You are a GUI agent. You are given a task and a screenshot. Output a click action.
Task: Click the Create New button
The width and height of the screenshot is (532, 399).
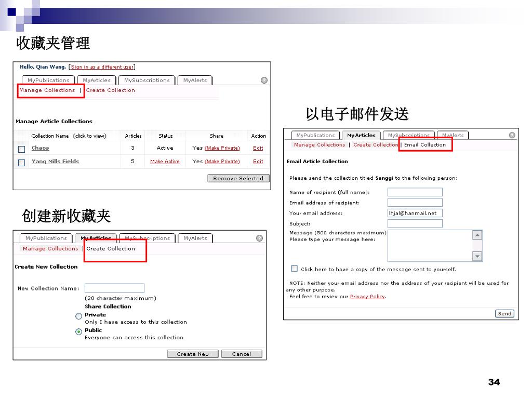tap(193, 354)
